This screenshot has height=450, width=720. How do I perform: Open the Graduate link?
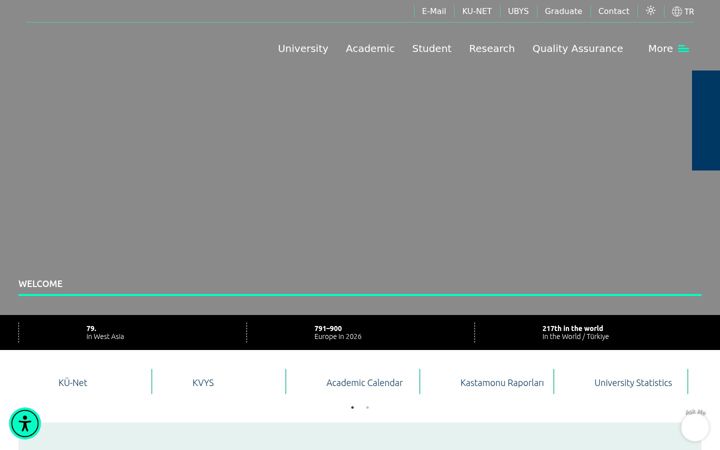tap(563, 11)
